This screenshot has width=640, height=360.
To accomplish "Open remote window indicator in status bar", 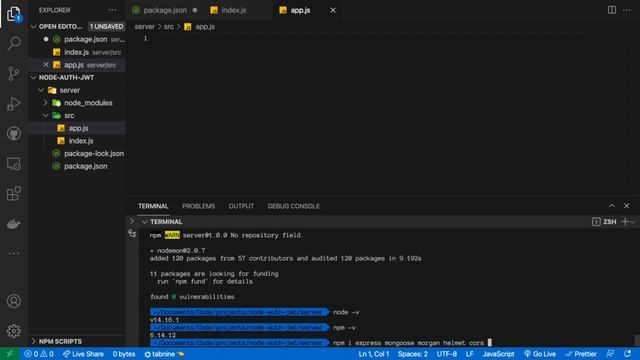I will tap(10, 354).
